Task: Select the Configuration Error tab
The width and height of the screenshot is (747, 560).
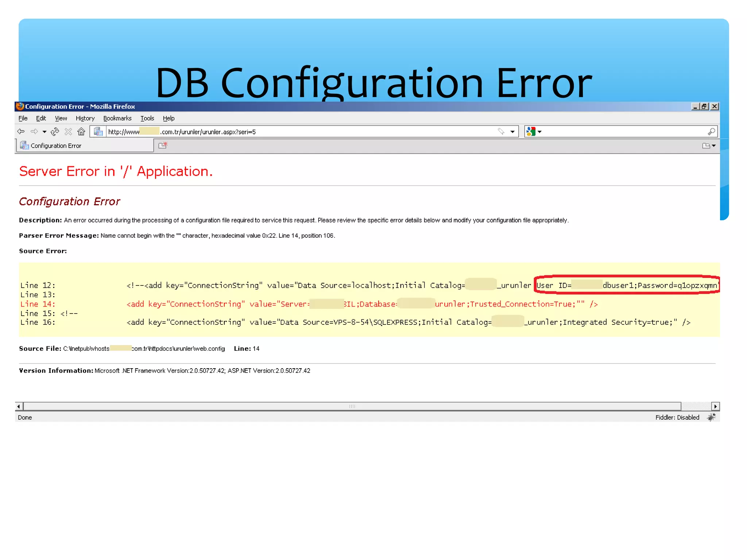Action: (x=85, y=145)
